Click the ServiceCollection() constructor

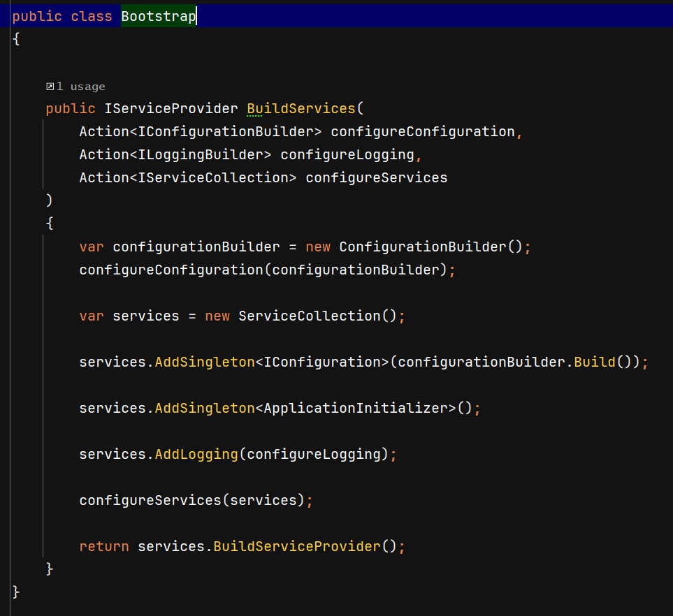(318, 316)
